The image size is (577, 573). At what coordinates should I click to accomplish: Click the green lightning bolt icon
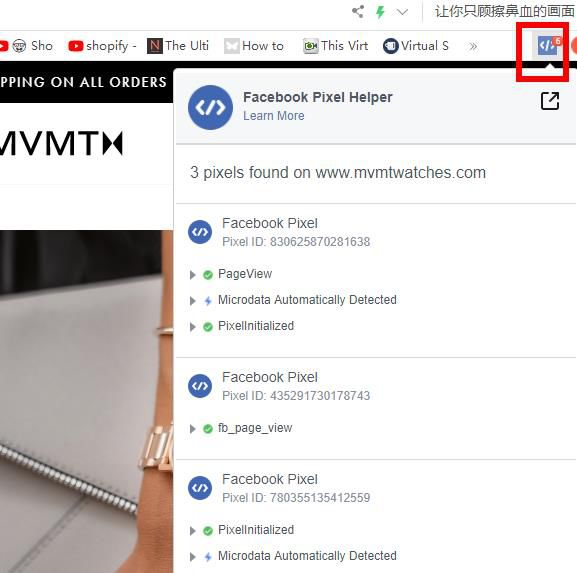[x=380, y=12]
